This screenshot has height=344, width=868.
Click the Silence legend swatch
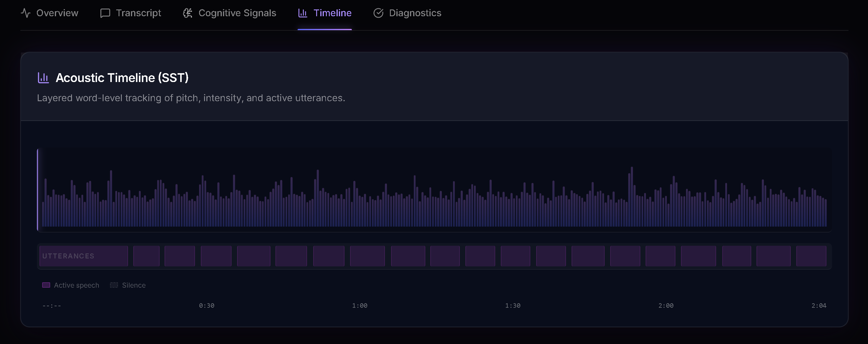[x=114, y=285]
